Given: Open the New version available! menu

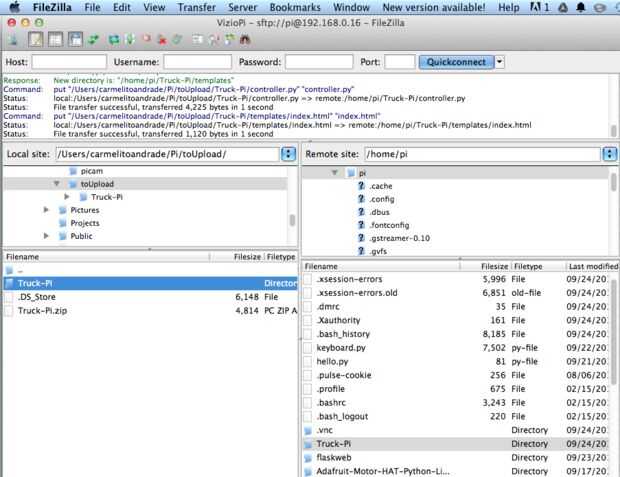Looking at the screenshot, I should point(434,7).
